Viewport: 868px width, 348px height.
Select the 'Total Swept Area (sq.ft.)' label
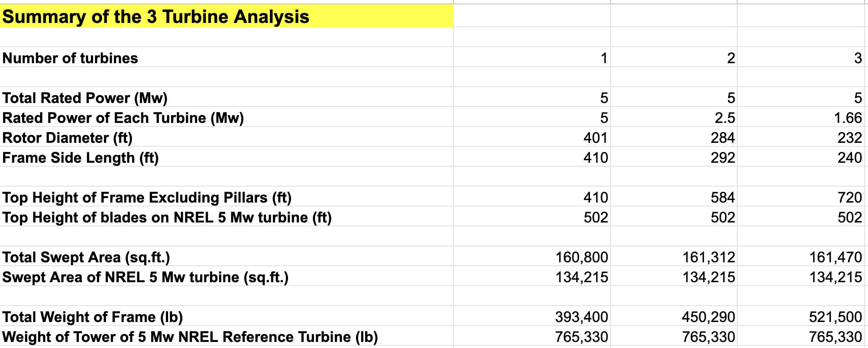(x=86, y=257)
